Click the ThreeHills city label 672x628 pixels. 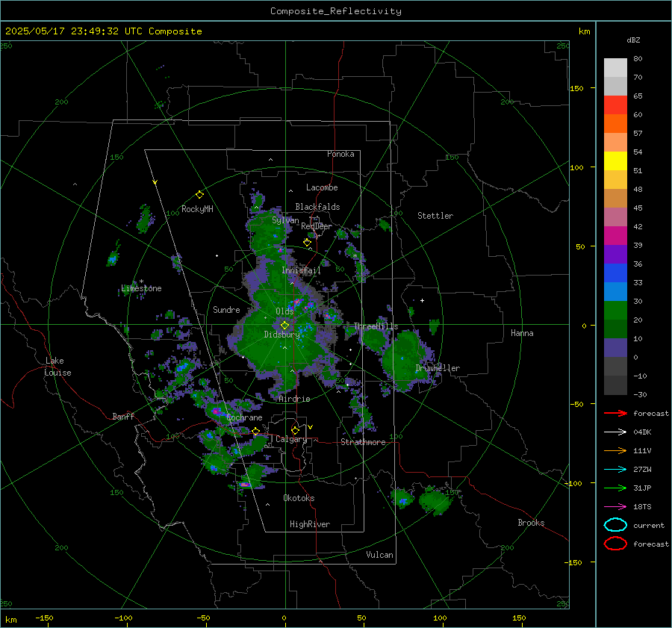click(376, 326)
